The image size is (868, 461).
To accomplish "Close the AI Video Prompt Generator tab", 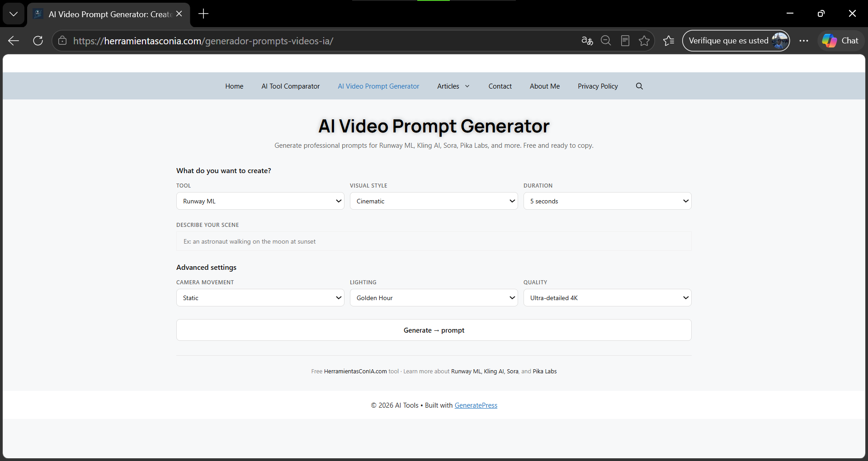I will tap(179, 14).
